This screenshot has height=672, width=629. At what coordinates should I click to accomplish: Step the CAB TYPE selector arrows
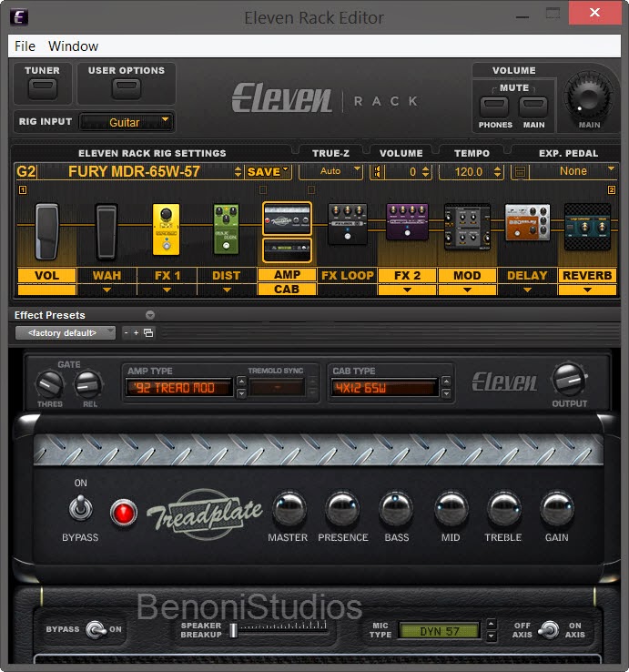click(446, 387)
